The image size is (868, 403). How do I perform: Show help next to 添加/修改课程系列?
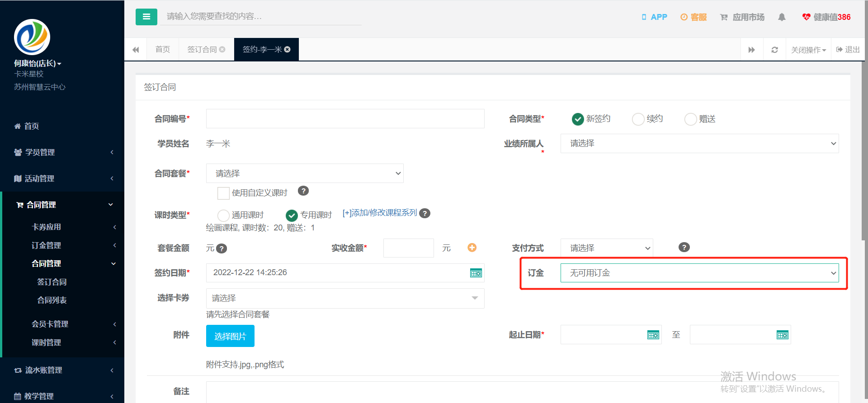(x=425, y=213)
